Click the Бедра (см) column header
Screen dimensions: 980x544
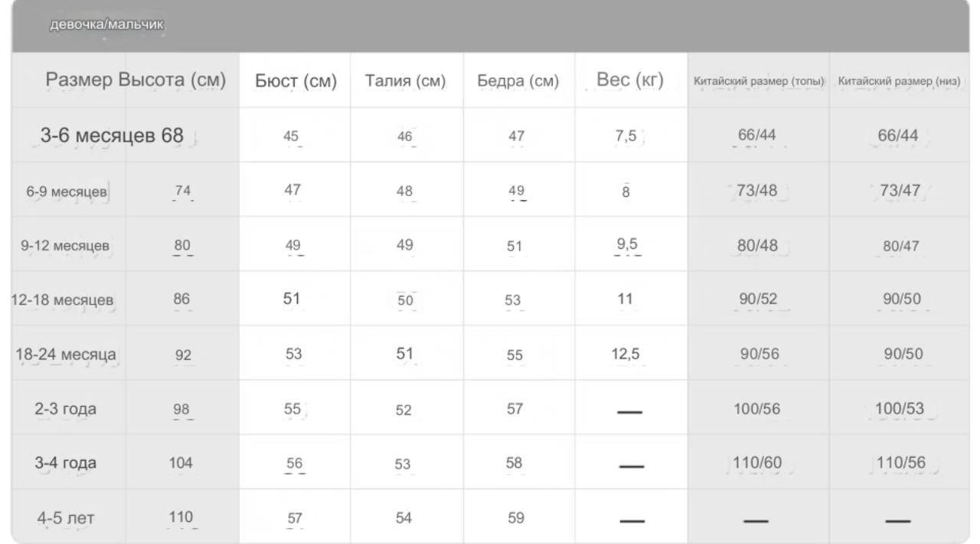pyautogui.click(x=518, y=80)
